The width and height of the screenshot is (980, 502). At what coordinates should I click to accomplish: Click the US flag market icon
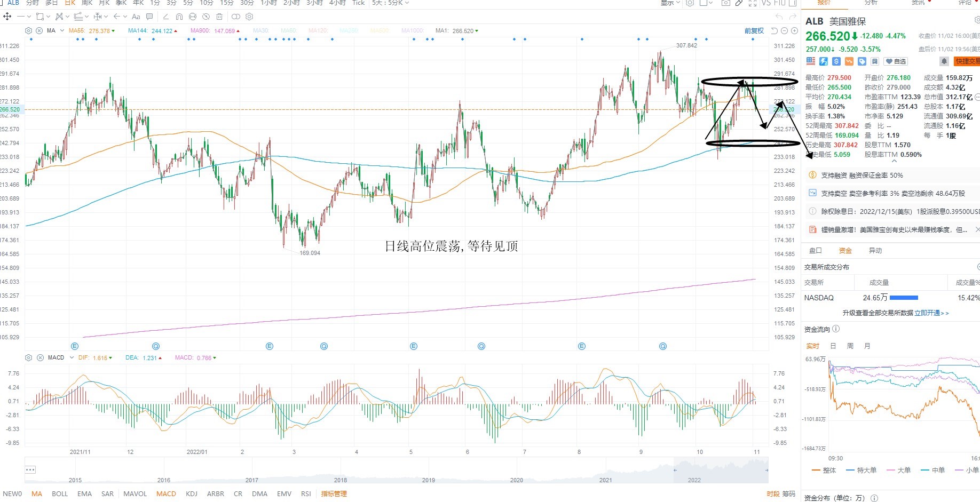pos(811,61)
